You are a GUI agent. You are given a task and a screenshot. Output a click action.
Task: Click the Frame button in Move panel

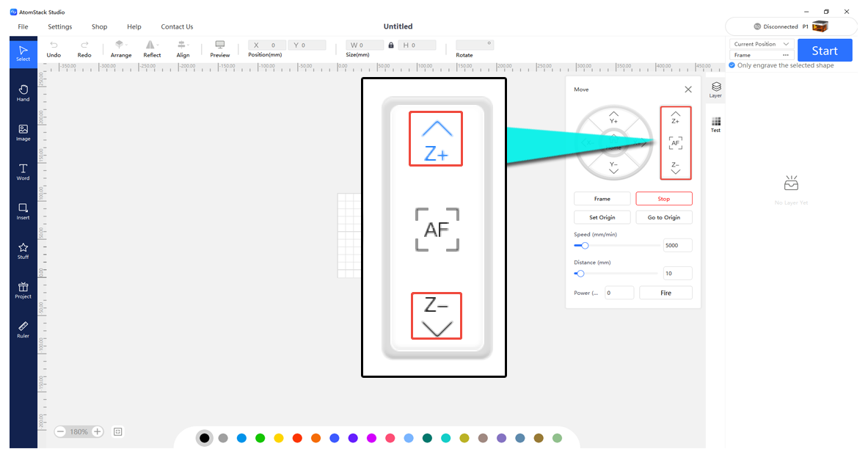point(602,199)
